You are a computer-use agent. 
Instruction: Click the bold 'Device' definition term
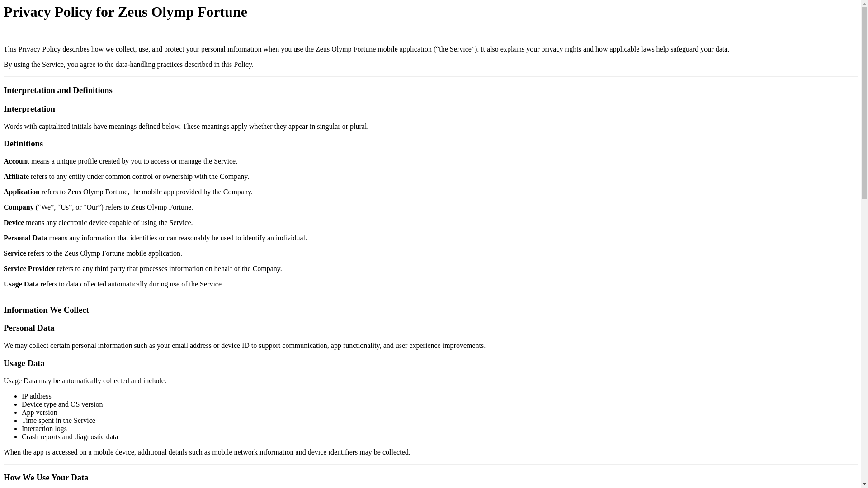tap(14, 223)
